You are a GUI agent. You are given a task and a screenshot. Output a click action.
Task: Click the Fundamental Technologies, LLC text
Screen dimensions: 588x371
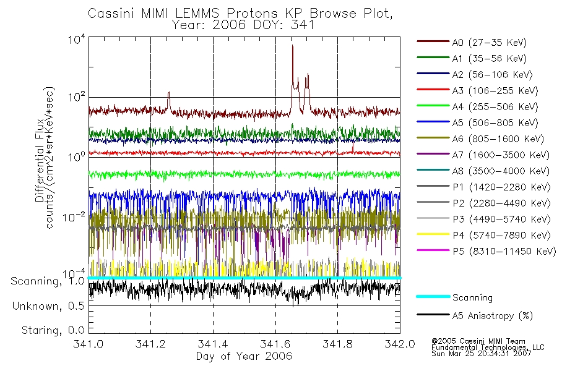click(488, 348)
